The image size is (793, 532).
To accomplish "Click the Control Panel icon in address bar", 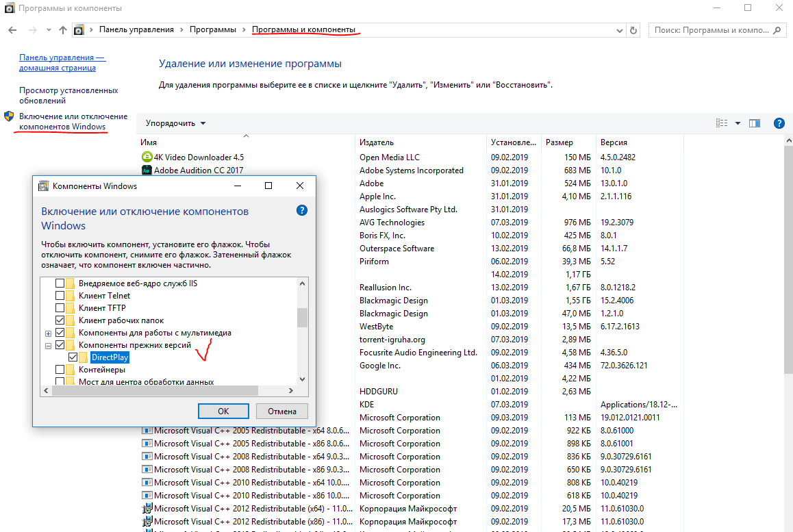I will click(79, 30).
